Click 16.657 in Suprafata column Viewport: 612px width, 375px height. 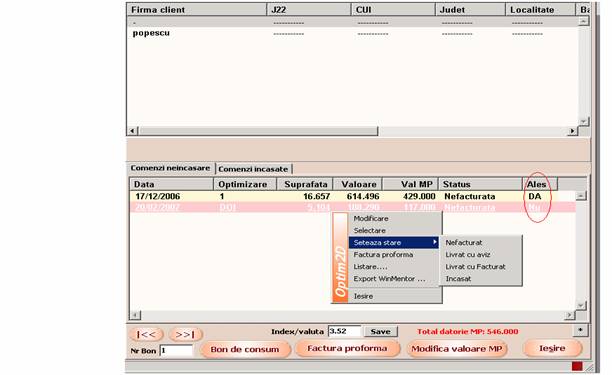coord(317,196)
